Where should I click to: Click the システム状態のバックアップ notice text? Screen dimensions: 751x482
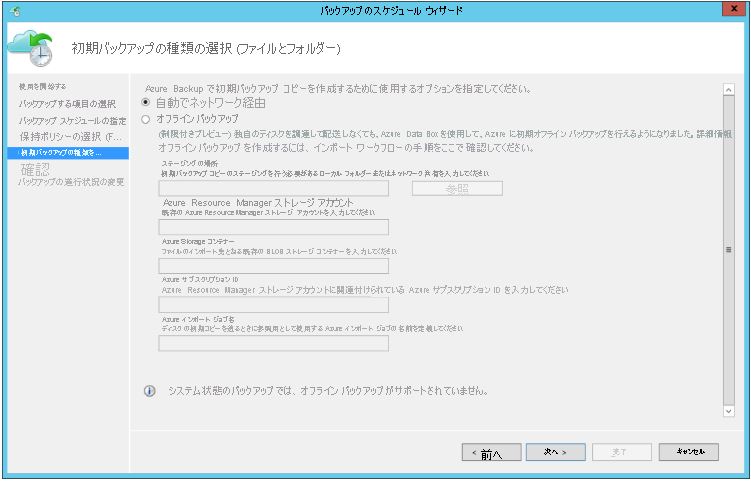[328, 391]
